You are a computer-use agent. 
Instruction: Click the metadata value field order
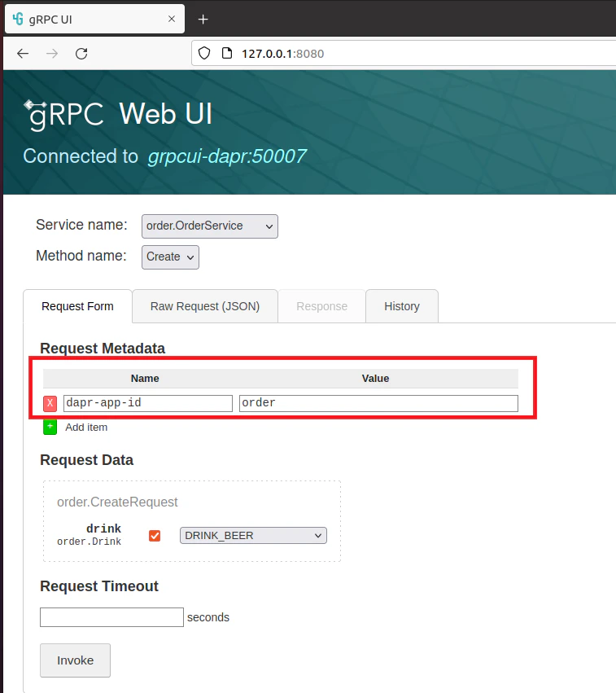click(378, 403)
